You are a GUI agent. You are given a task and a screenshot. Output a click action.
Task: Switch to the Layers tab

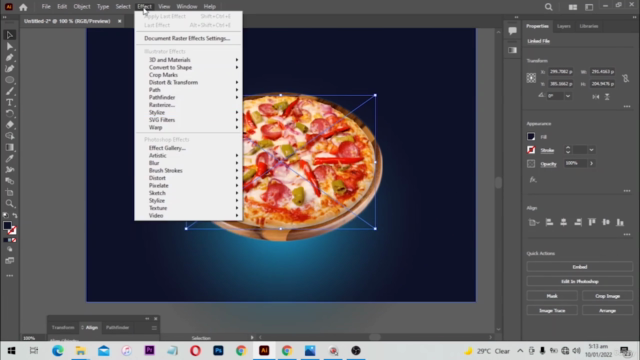[564, 26]
